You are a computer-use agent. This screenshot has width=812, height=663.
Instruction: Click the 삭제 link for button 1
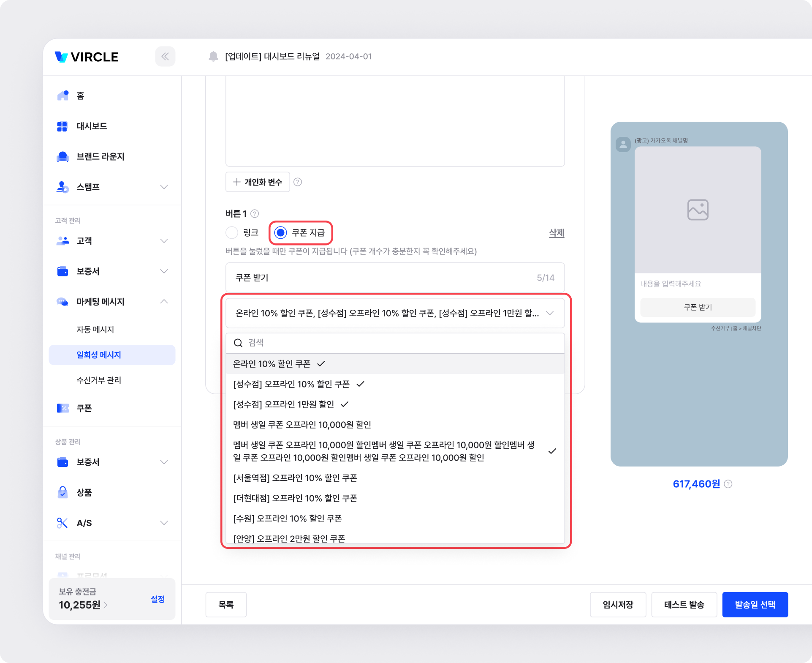[x=556, y=233]
